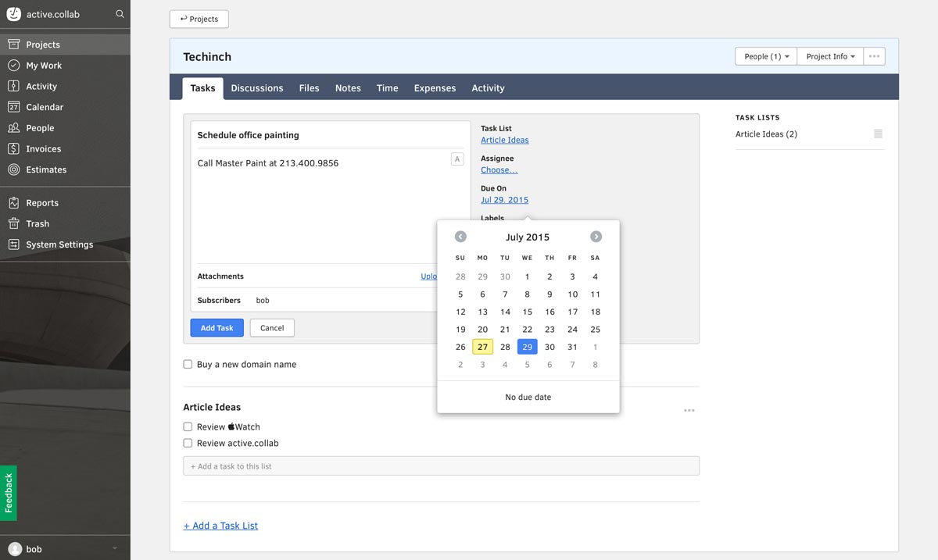Select July 15 in the calendar
Image resolution: width=938 pixels, height=560 pixels.
(527, 312)
